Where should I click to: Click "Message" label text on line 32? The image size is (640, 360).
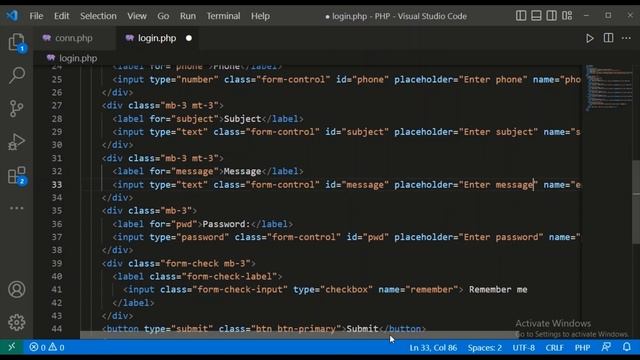coord(242,171)
